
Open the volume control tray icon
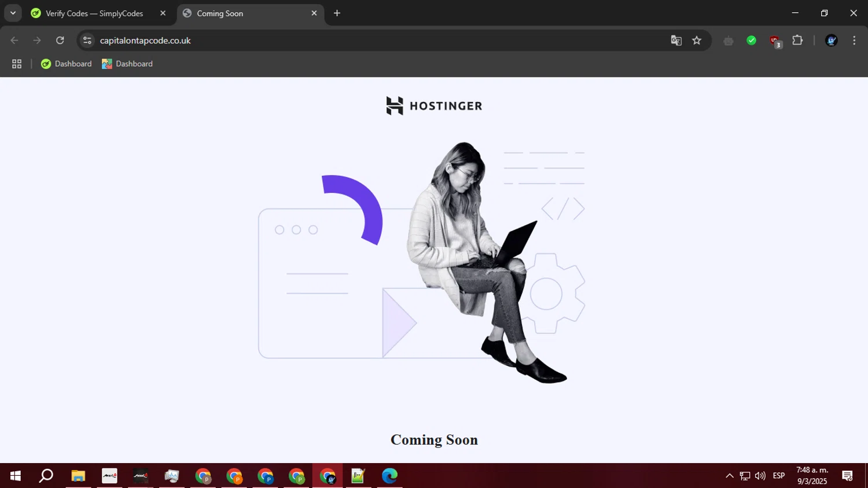tap(760, 476)
